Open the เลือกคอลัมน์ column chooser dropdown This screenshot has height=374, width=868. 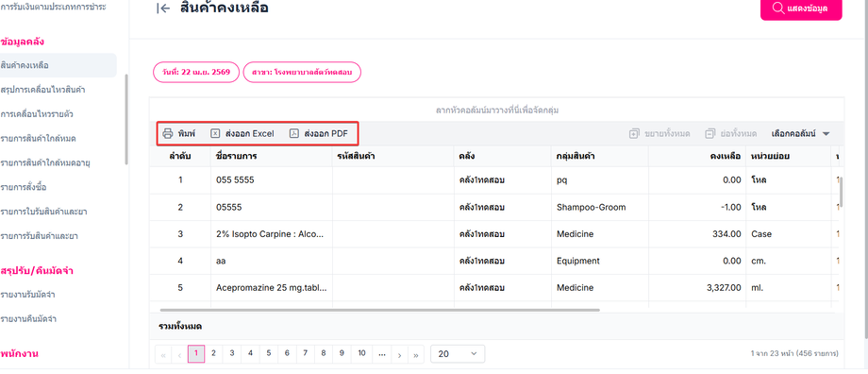click(x=800, y=133)
